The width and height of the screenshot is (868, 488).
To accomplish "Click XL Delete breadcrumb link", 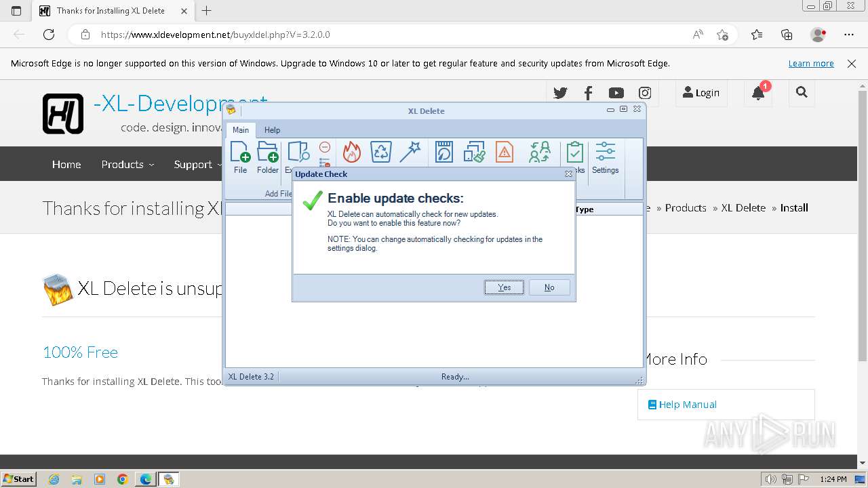I will [x=743, y=208].
